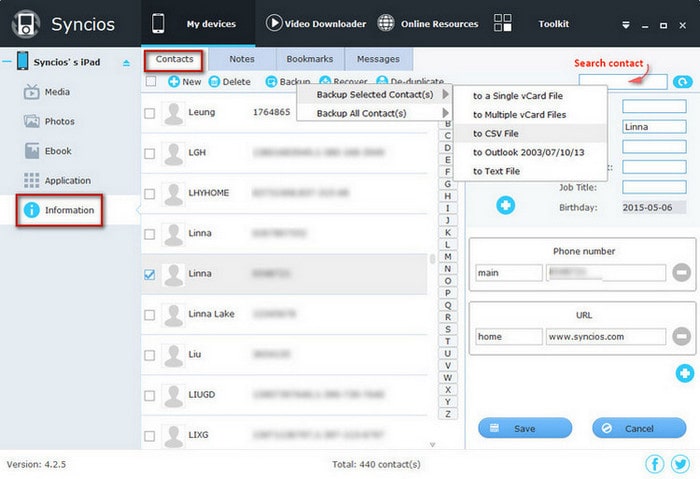Click the Backup toolbar button

[288, 82]
